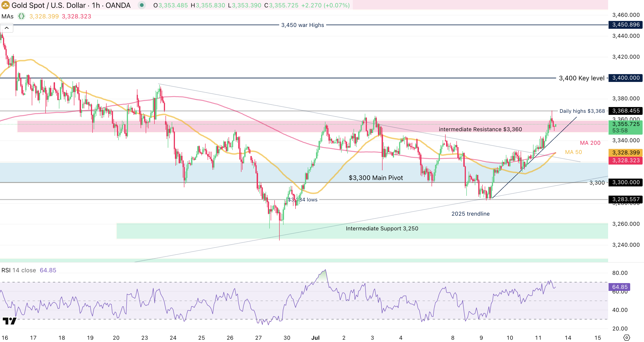Click the 3,260.000 price scale tick
644x342 pixels.
(626, 224)
